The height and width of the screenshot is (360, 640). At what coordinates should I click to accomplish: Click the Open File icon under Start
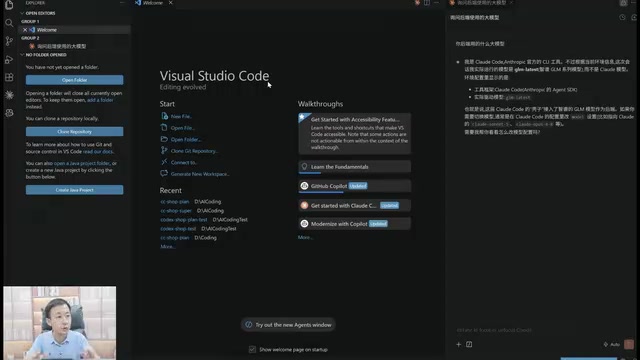[164, 127]
